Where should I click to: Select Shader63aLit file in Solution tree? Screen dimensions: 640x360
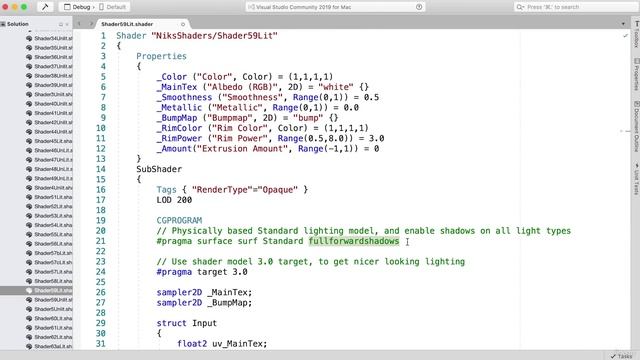coord(49,347)
